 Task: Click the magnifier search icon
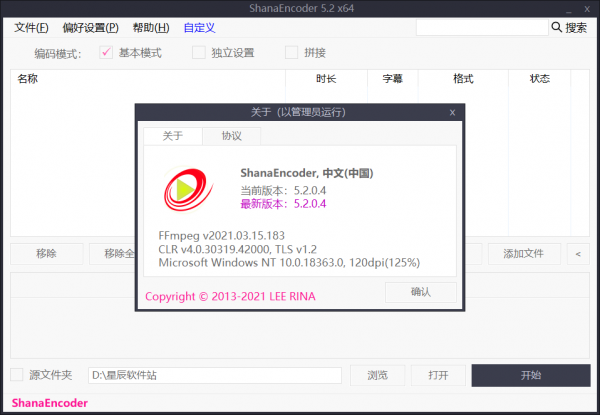tap(555, 28)
